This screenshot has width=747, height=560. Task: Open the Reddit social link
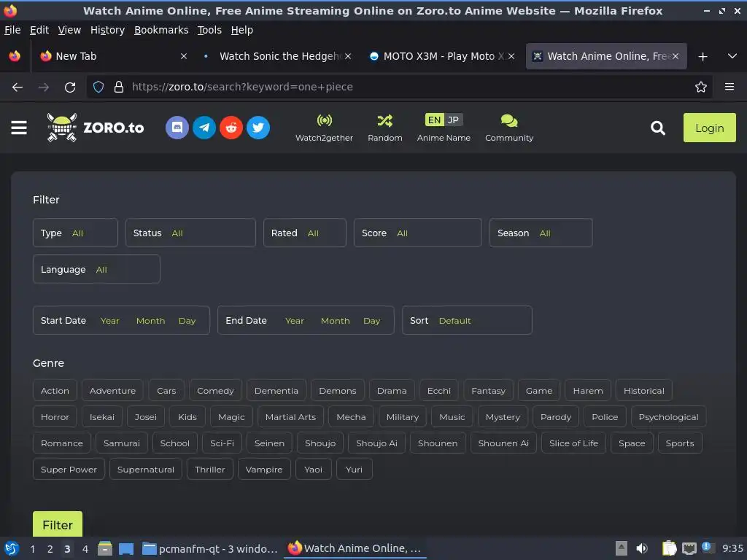click(x=231, y=128)
